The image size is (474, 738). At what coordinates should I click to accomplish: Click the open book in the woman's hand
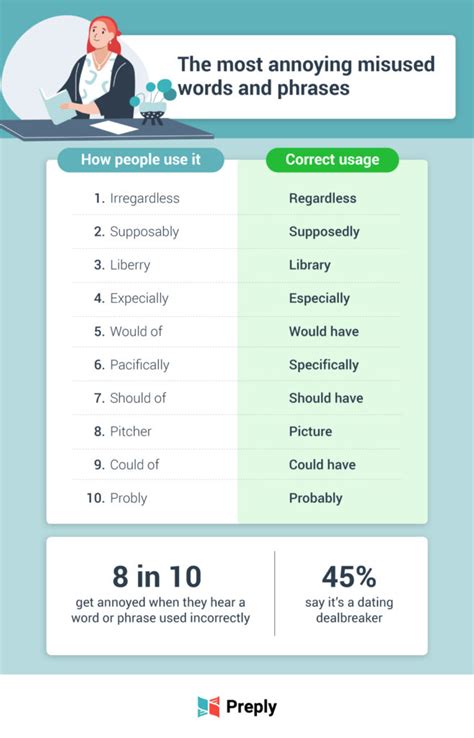56,105
